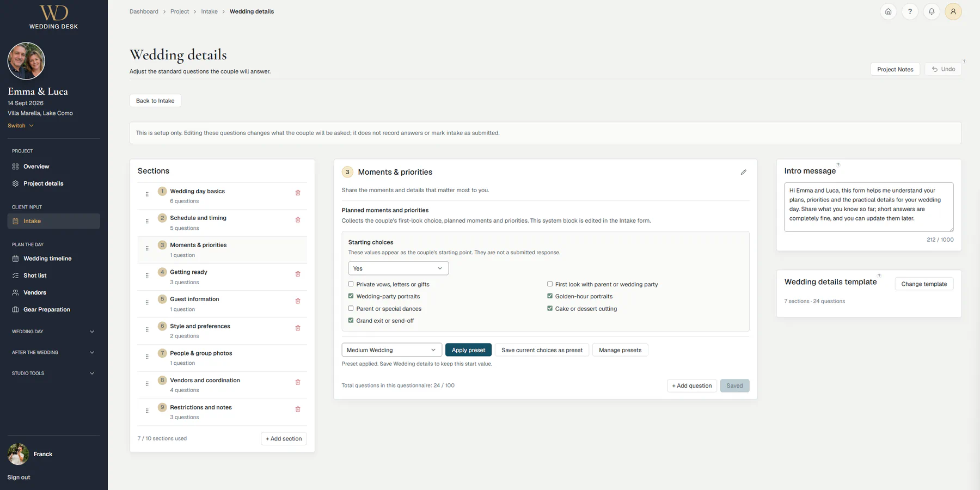The width and height of the screenshot is (980, 490).
Task: Expand the Wedding Day sidebar group
Action: click(53, 332)
